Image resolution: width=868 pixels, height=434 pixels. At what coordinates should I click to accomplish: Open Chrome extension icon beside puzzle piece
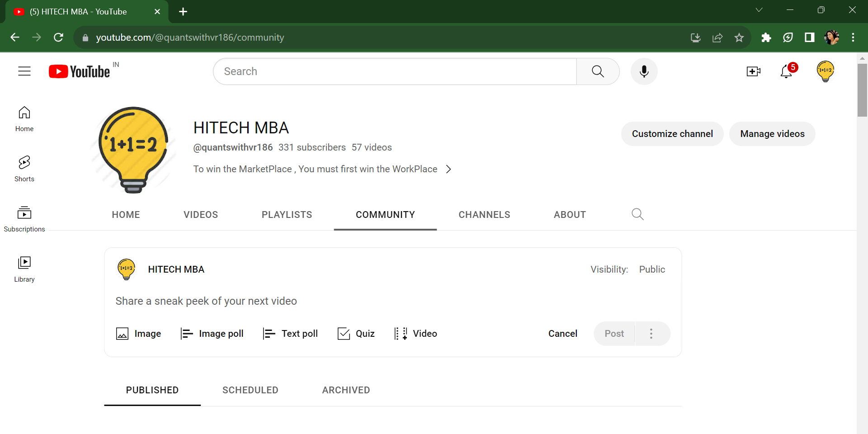pos(788,38)
